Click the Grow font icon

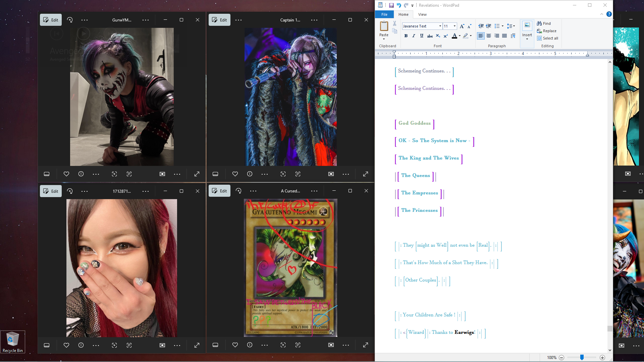pyautogui.click(x=462, y=26)
